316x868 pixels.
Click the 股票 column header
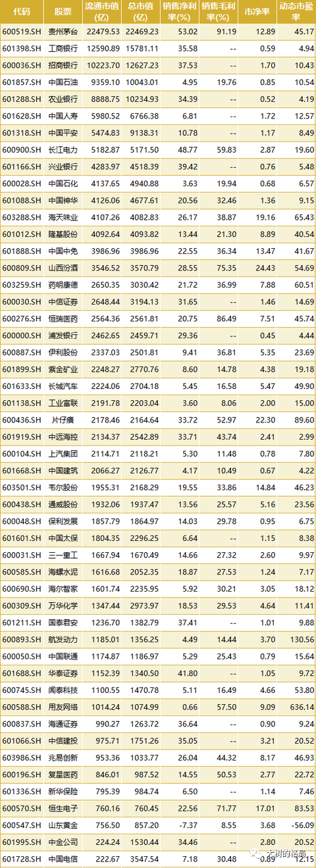[x=63, y=12]
